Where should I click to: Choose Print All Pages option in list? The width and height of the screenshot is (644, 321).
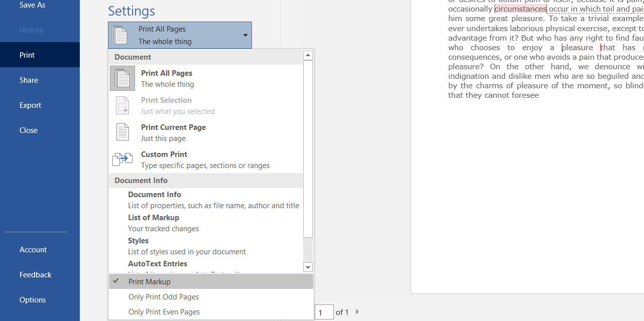coord(206,79)
